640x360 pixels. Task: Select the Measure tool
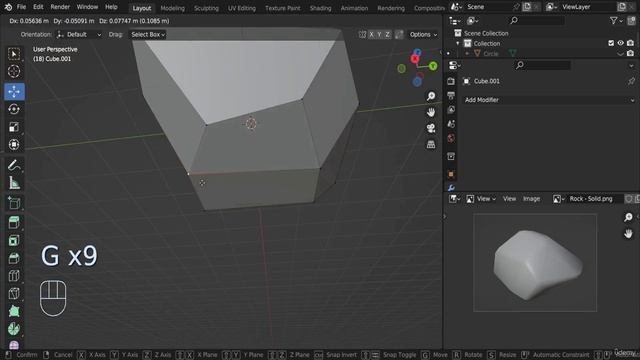tap(14, 183)
